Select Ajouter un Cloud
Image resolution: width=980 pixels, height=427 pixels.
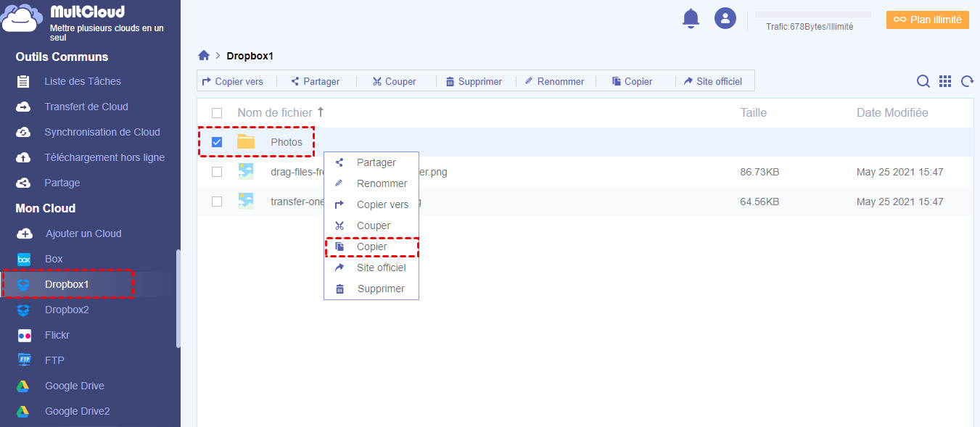(x=83, y=233)
